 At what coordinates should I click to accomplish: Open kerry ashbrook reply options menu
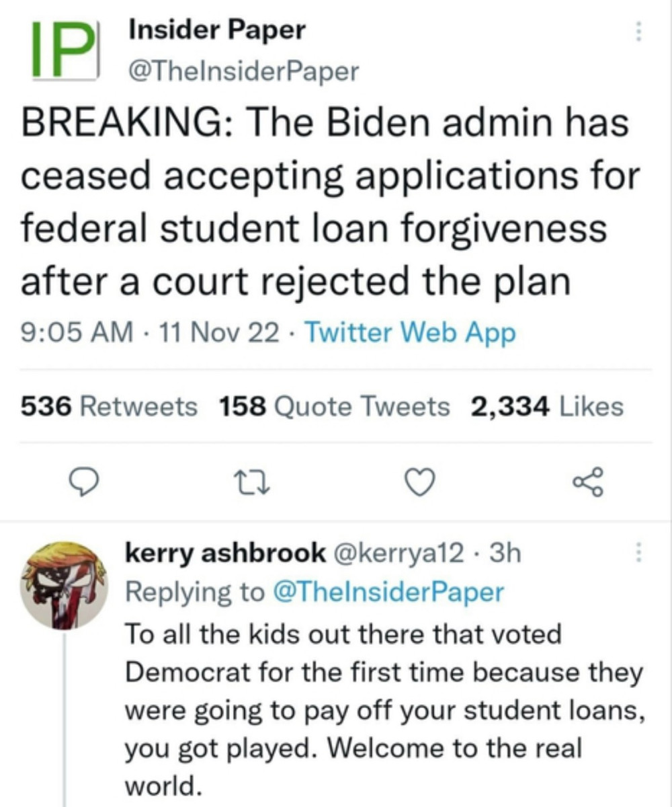click(x=638, y=554)
